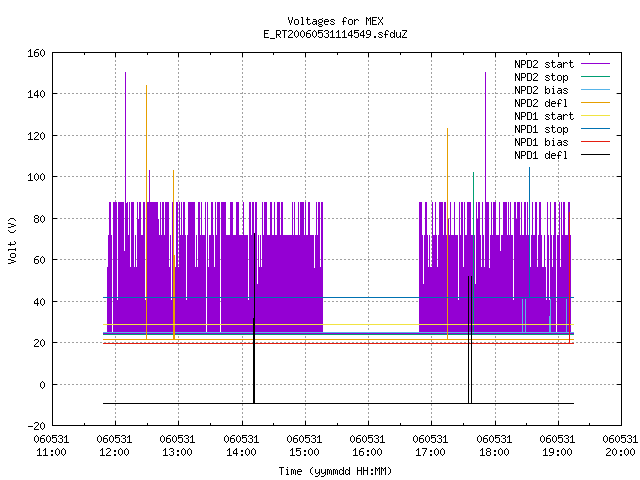640x480 pixels.
Task: Click the y-axis tick value 60
Action: click(39, 260)
